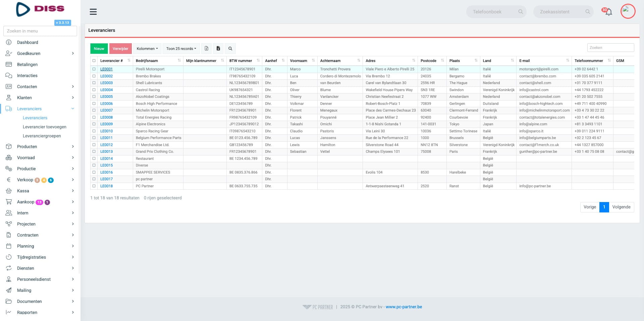Click the magnifier icon in the table toolbar
This screenshot has height=321, width=644.
(x=230, y=49)
